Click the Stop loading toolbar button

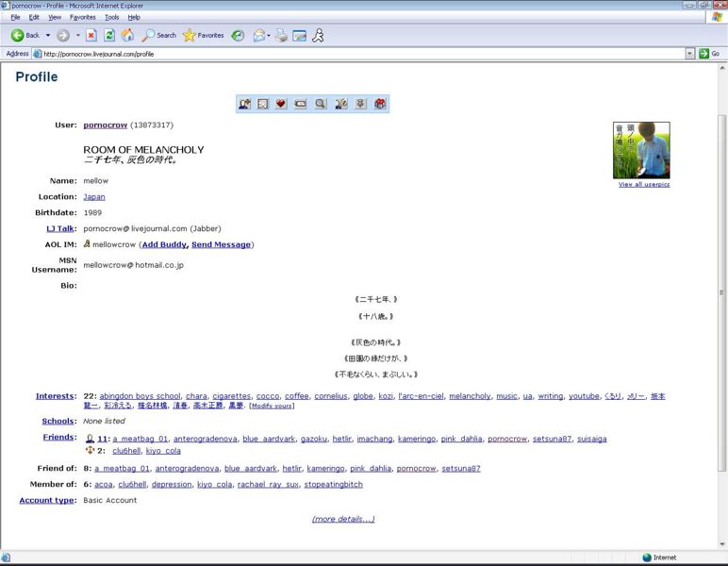pyautogui.click(x=91, y=35)
